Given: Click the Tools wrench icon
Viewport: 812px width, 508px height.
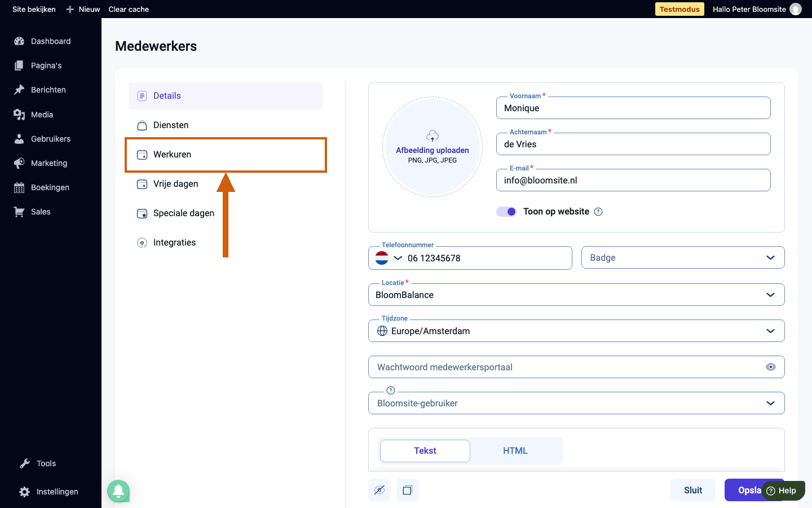Looking at the screenshot, I should point(25,463).
